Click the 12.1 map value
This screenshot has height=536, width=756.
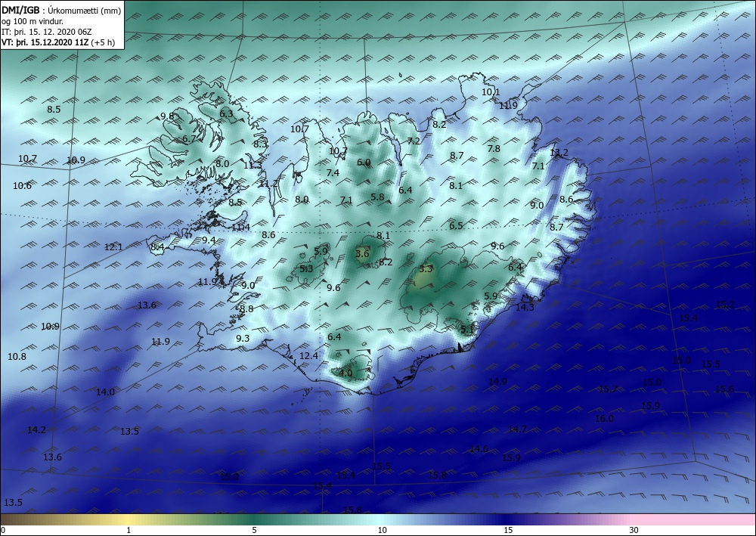point(113,246)
